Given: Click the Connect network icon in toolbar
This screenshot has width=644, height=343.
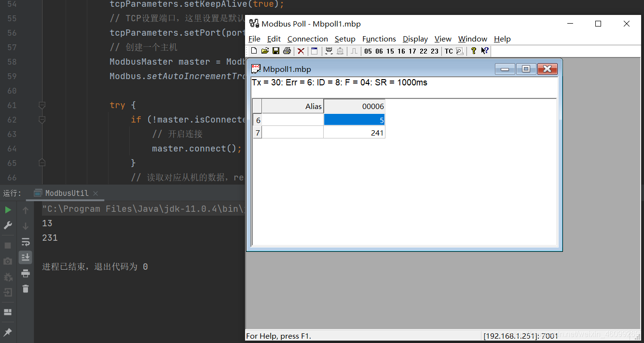Looking at the screenshot, I should [x=329, y=51].
